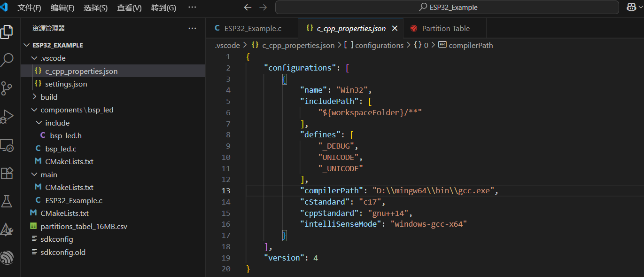
Task: Open Explorer panel more actions menu
Action: (192, 28)
